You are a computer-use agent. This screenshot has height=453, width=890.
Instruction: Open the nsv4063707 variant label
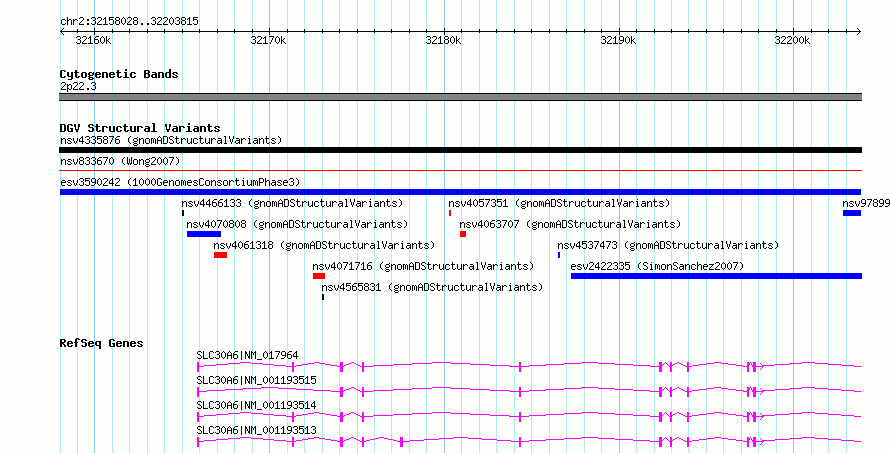click(x=570, y=224)
